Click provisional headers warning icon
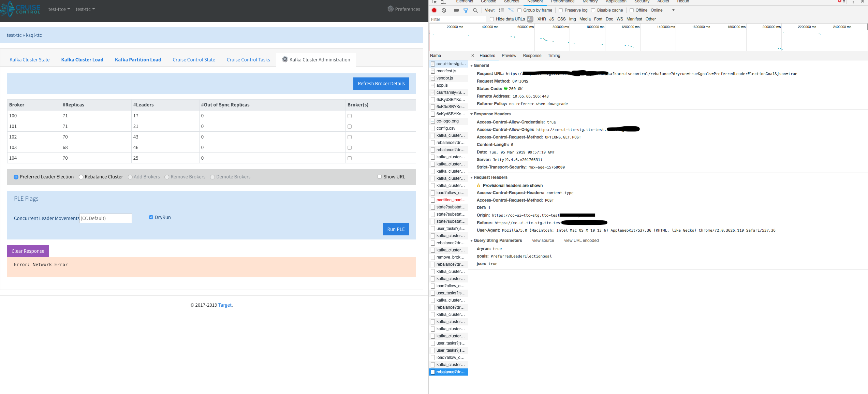This screenshot has width=868, height=394. 479,185
